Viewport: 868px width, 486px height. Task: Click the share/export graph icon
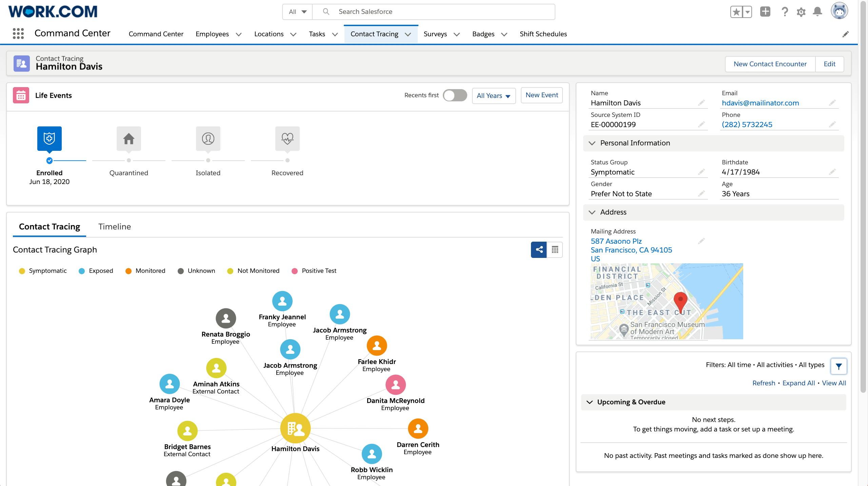538,249
